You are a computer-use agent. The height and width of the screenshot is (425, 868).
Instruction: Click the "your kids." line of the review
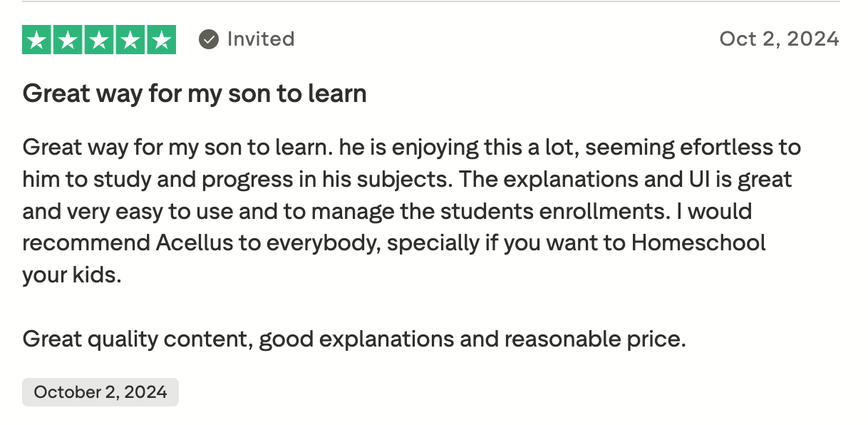click(x=72, y=275)
